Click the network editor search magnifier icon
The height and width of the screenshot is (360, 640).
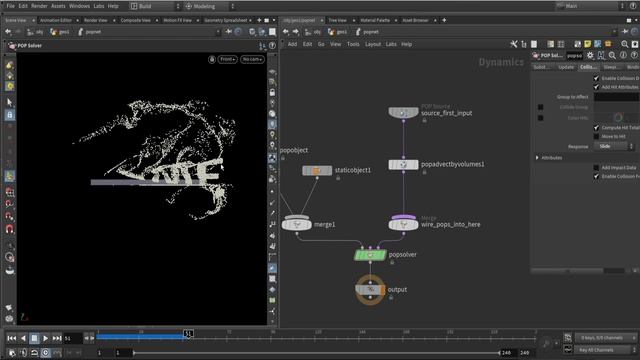pyautogui.click(x=624, y=44)
